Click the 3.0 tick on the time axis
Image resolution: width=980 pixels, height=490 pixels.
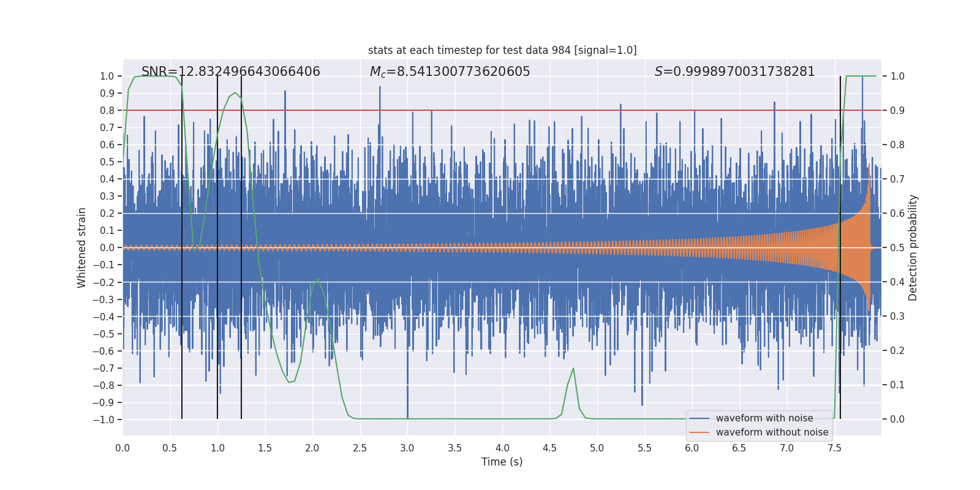click(x=407, y=448)
